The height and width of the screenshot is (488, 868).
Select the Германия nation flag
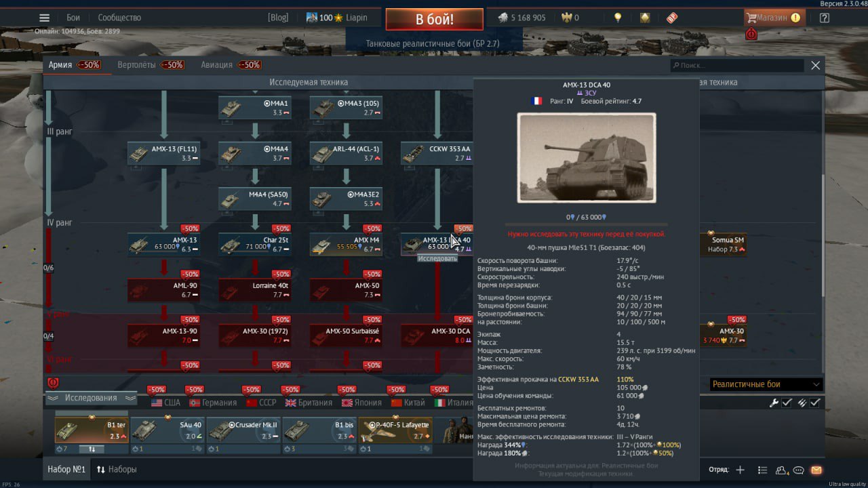coord(213,403)
